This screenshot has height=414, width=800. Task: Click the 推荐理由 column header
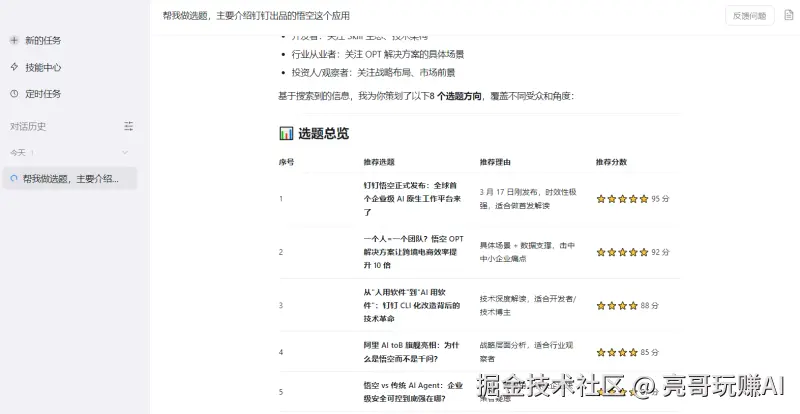[495, 162]
